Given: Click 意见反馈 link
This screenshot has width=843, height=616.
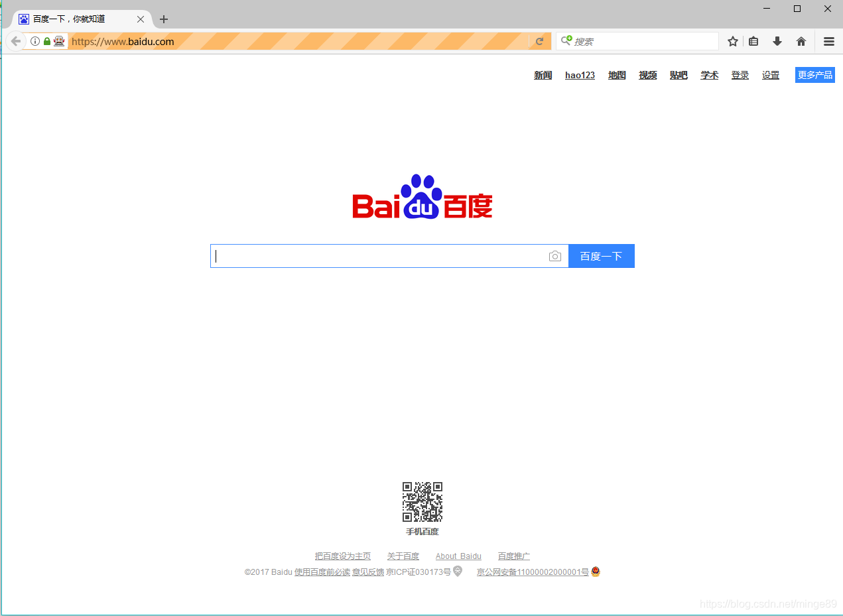Looking at the screenshot, I should [368, 572].
